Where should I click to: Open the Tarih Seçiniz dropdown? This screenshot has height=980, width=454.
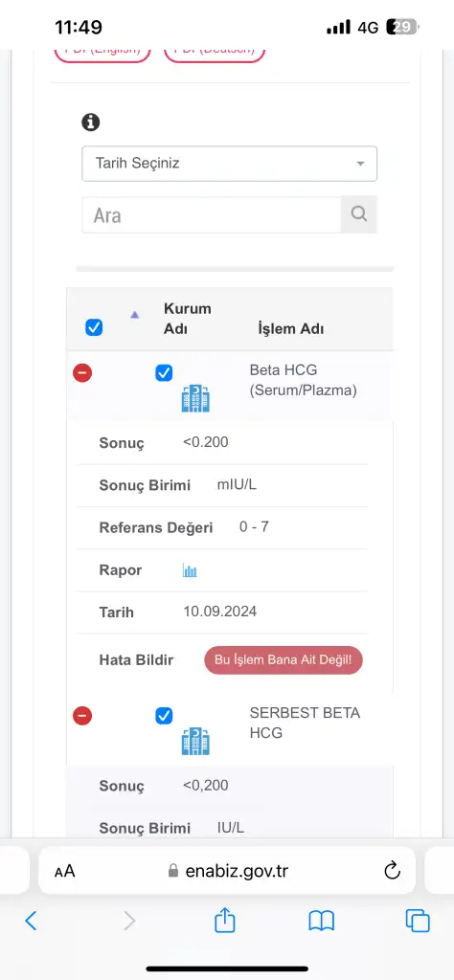pyautogui.click(x=230, y=164)
